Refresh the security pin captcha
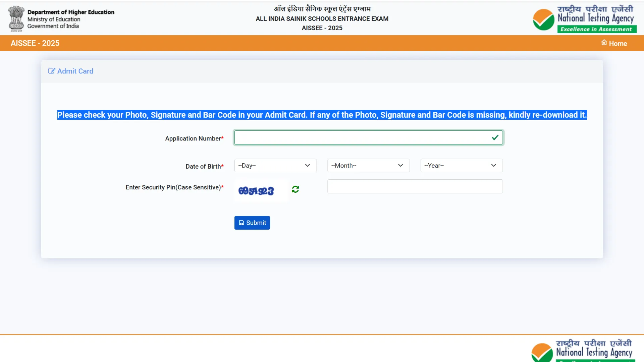This screenshot has height=362, width=644. click(295, 189)
